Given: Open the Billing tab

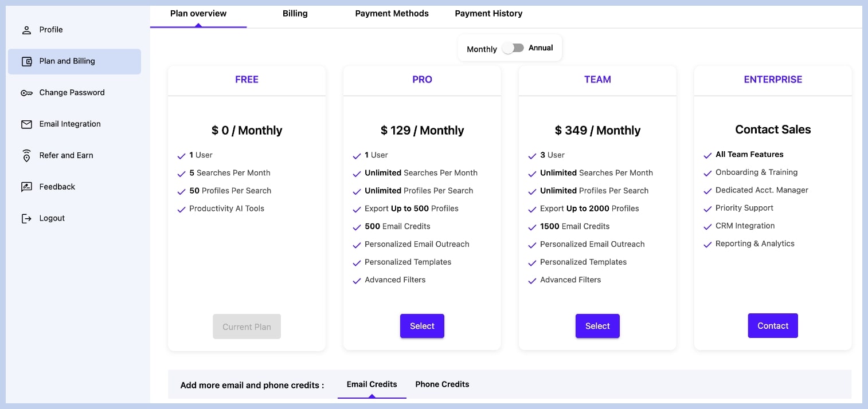Looking at the screenshot, I should pos(295,14).
